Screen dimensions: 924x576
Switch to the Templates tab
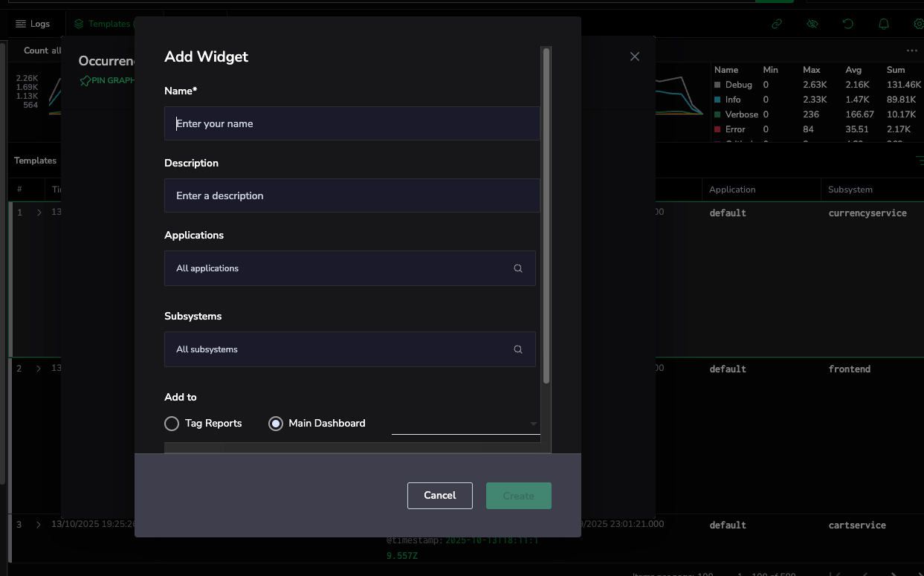pos(103,24)
